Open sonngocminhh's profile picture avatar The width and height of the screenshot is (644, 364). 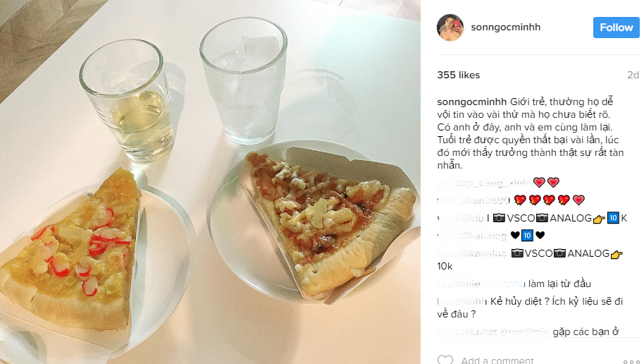(450, 28)
